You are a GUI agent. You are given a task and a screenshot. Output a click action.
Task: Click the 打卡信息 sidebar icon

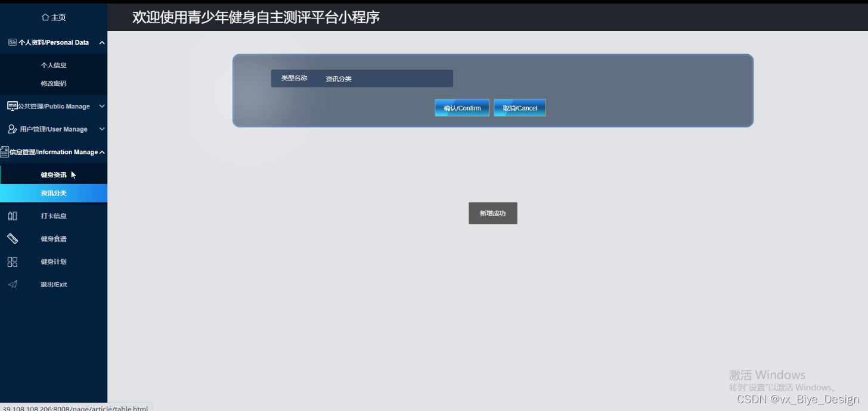[13, 216]
